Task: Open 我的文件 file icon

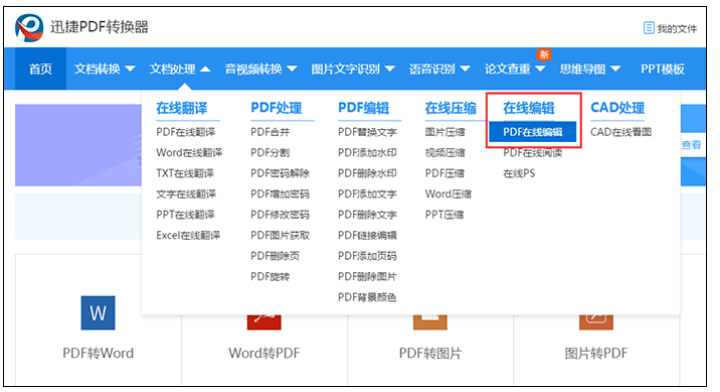Action: pos(648,28)
